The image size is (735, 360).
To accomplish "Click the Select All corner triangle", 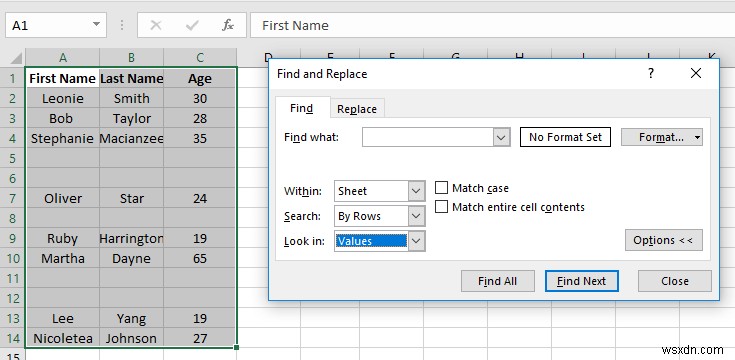I will tap(16, 58).
